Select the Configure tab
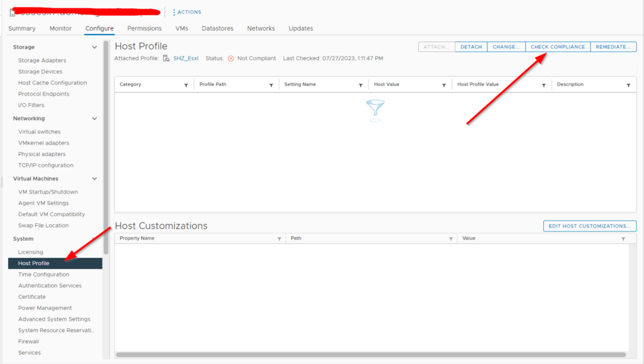This screenshot has height=364, width=644. 99,28
